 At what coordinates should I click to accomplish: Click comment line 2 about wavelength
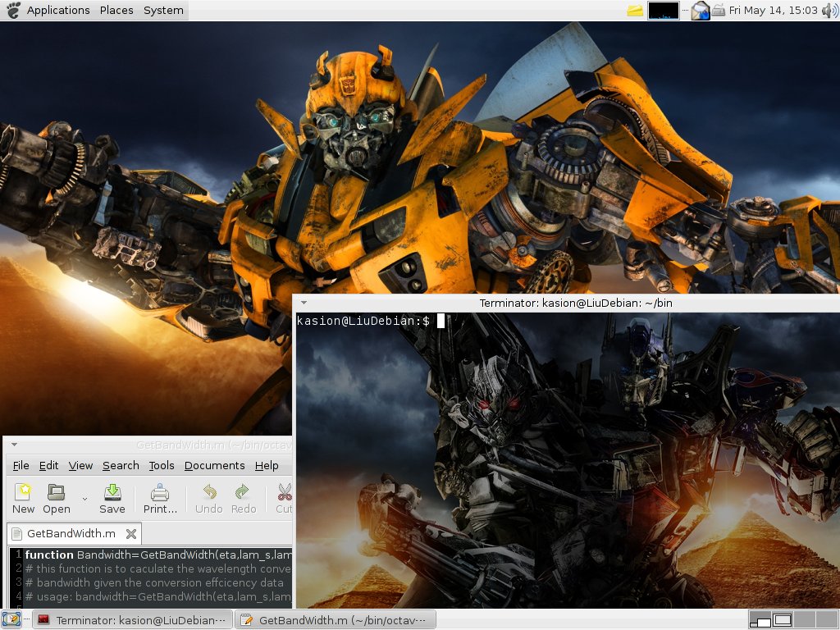[158, 569]
